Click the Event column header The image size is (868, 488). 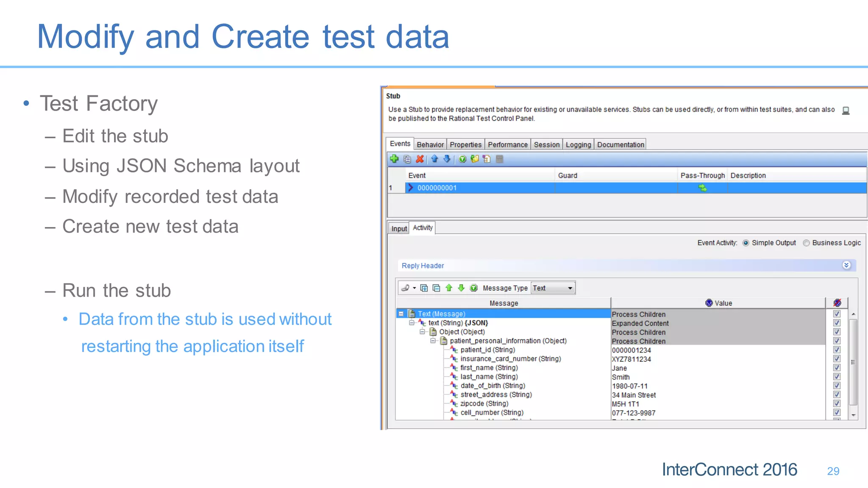point(480,175)
